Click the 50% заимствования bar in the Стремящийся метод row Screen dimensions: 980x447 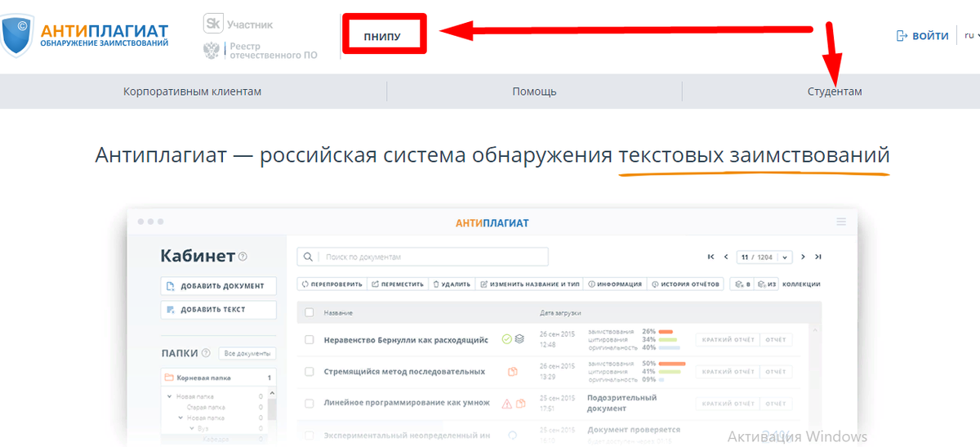point(672,363)
